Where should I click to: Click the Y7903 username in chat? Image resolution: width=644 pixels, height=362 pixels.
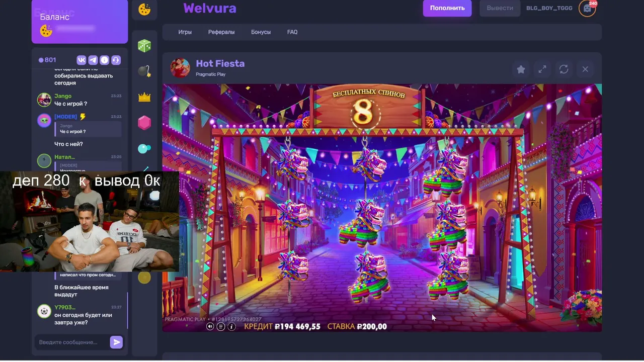point(65,307)
